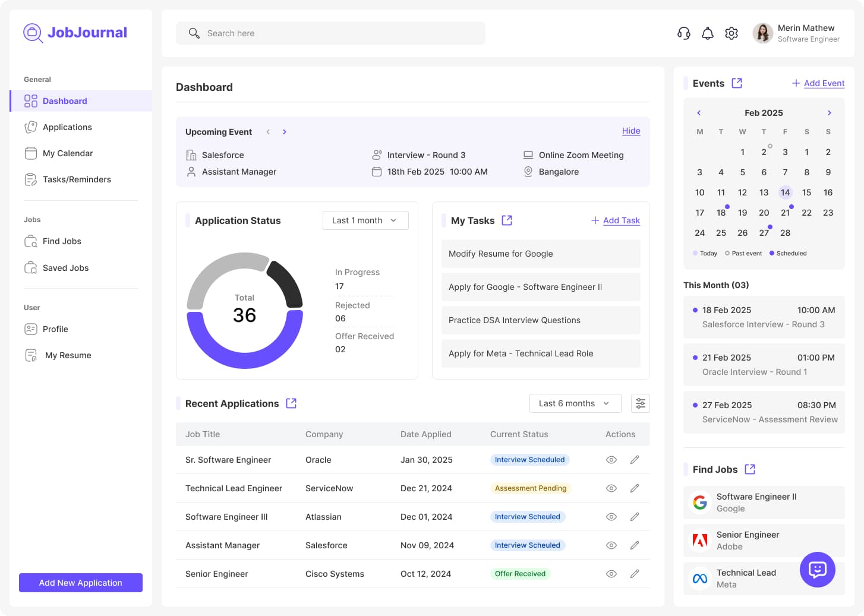Open task Apply for Meta Technical Lead

point(541,353)
